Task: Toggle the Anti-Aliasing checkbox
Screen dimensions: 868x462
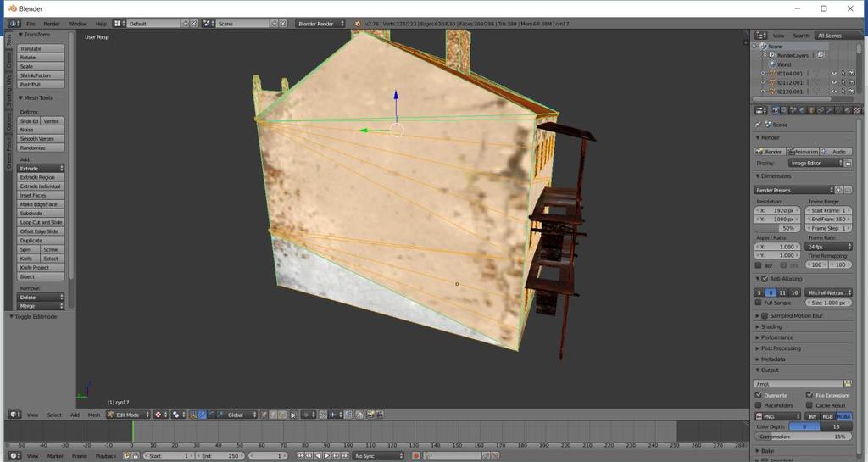Action: click(765, 279)
